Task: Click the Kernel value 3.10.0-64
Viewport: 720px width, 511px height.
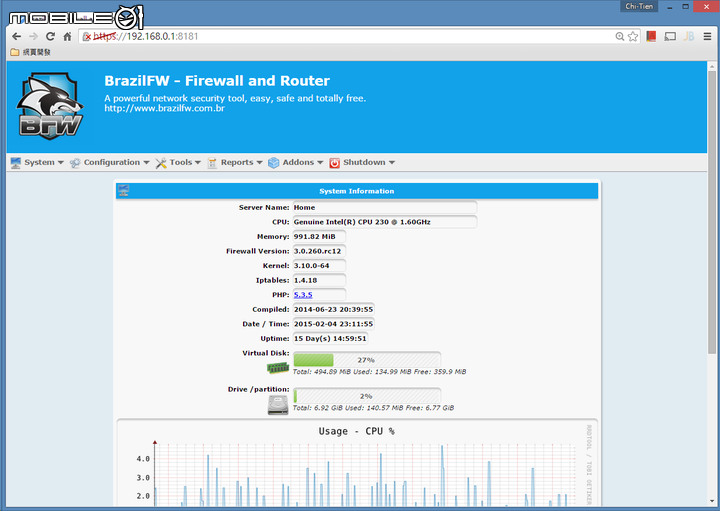Action: [x=319, y=266]
